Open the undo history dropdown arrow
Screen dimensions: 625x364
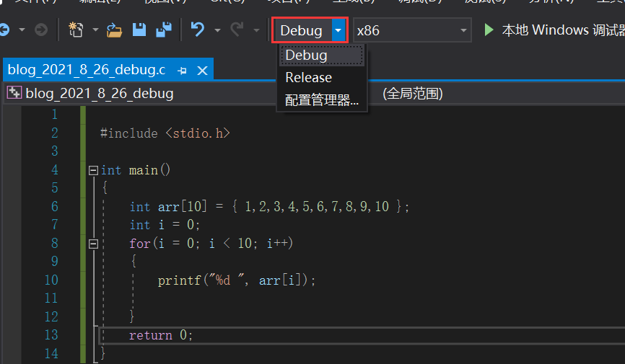(217, 30)
